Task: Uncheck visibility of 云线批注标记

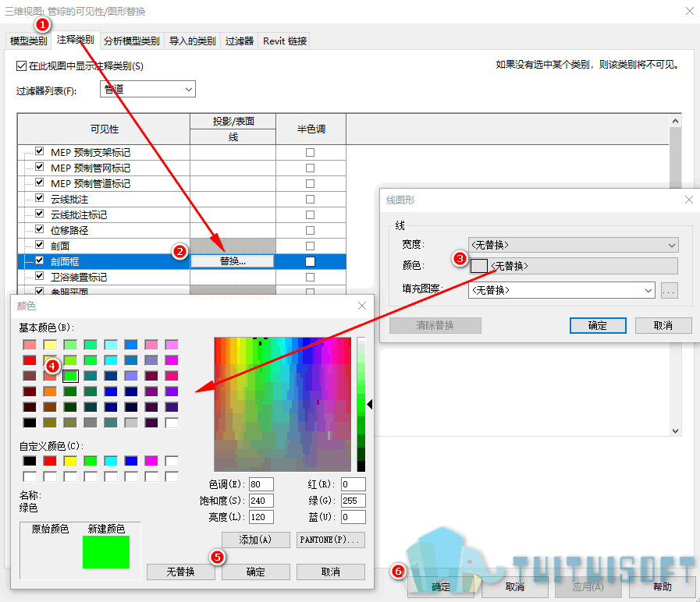Action: click(40, 214)
